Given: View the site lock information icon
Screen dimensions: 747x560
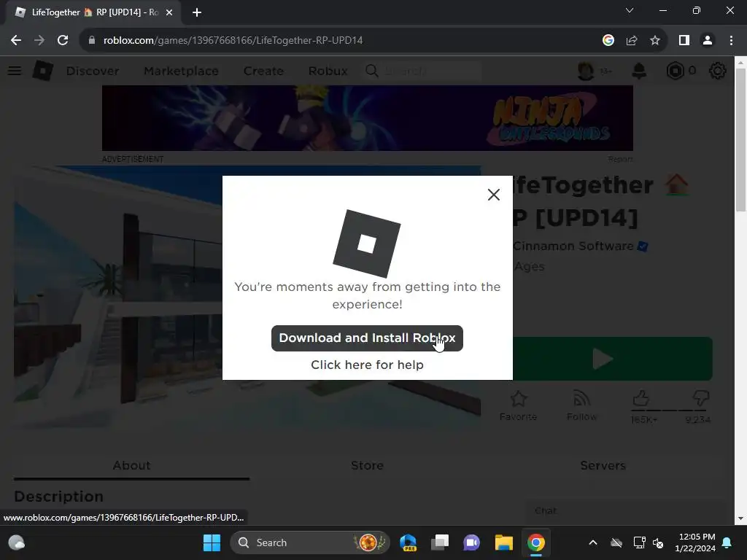Looking at the screenshot, I should click(92, 41).
